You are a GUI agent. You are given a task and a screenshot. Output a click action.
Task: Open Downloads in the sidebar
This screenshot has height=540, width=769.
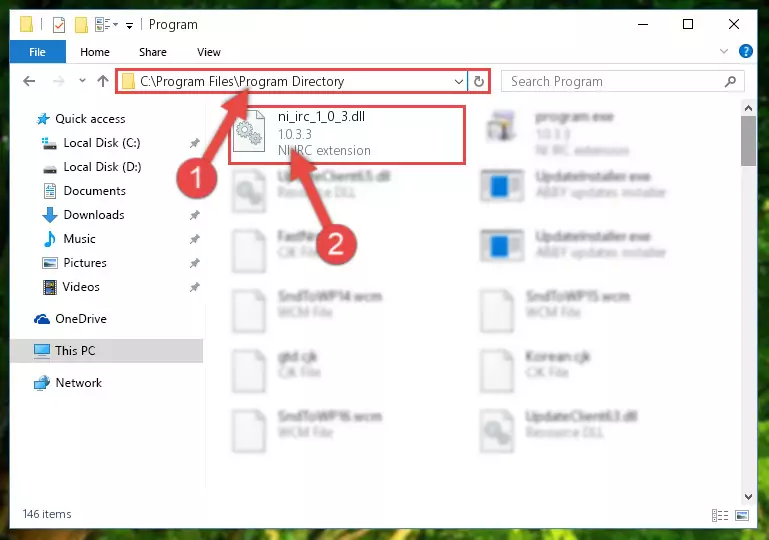pos(94,215)
